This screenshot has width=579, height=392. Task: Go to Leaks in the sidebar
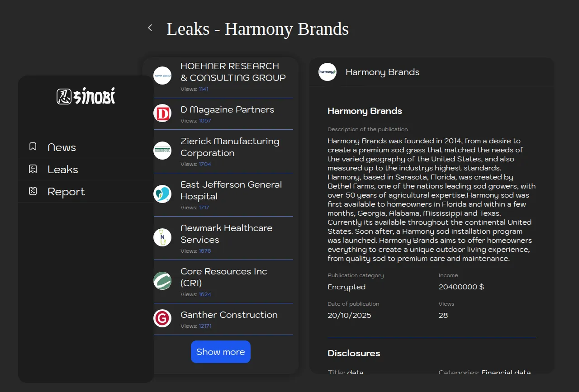pyautogui.click(x=63, y=170)
